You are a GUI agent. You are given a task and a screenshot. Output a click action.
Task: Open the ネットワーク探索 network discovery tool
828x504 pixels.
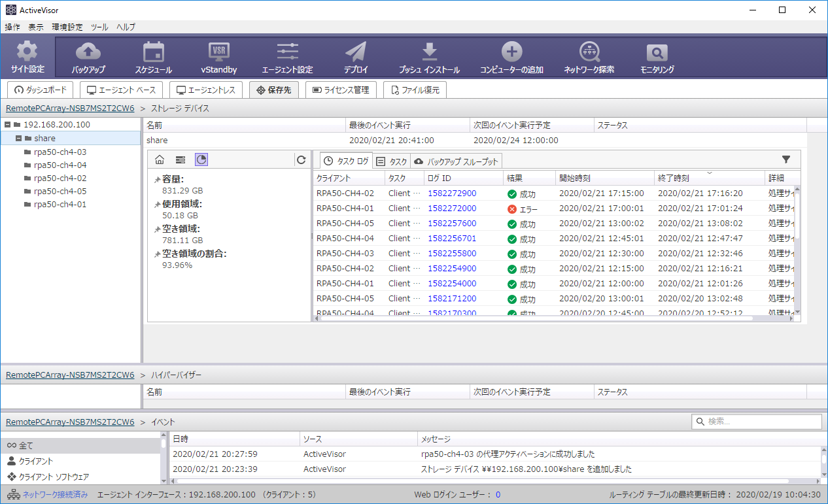pyautogui.click(x=589, y=52)
